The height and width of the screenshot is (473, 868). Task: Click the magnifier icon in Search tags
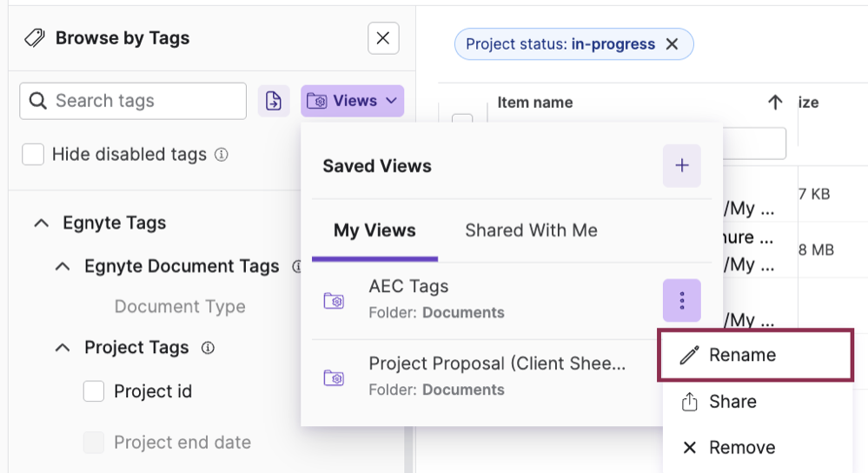37,101
